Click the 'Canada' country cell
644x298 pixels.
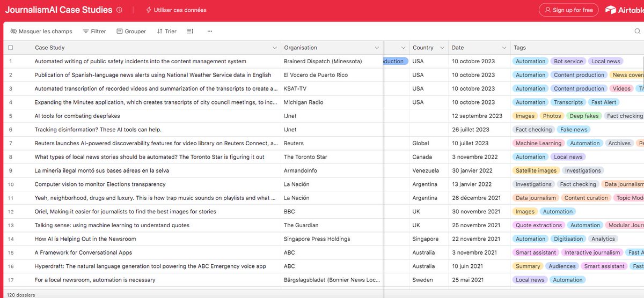pyautogui.click(x=429, y=157)
